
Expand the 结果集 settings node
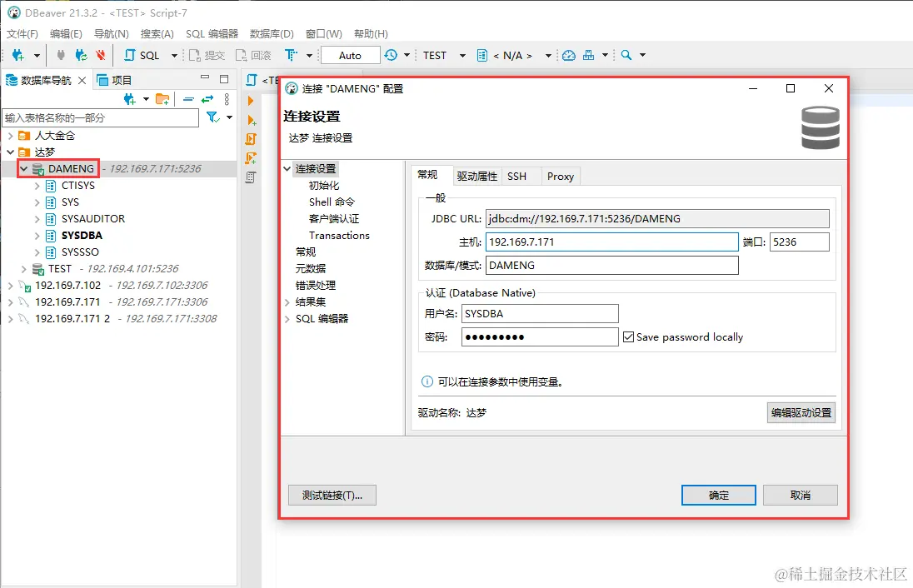(287, 302)
